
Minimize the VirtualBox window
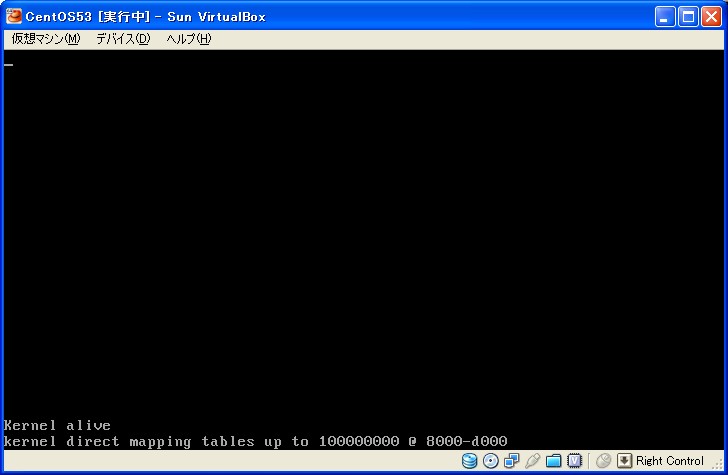tap(665, 17)
